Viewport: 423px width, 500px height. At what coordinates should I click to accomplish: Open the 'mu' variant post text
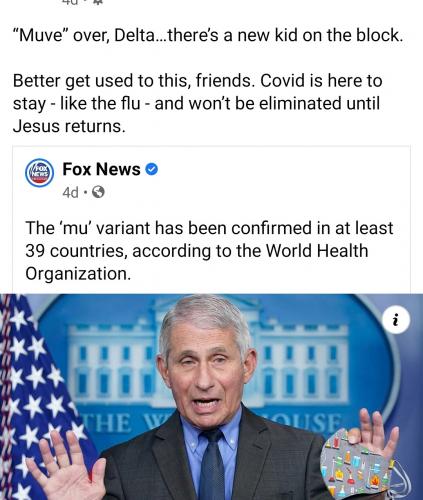coord(209,251)
